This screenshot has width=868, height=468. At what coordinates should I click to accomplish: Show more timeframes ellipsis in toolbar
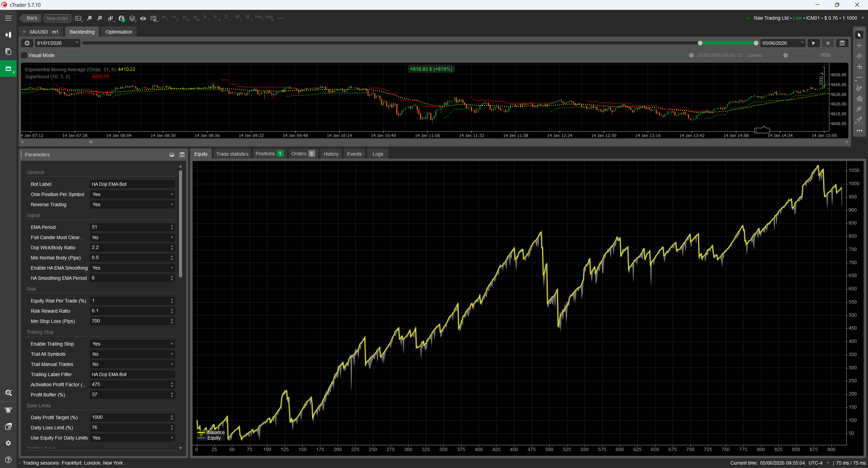click(280, 18)
